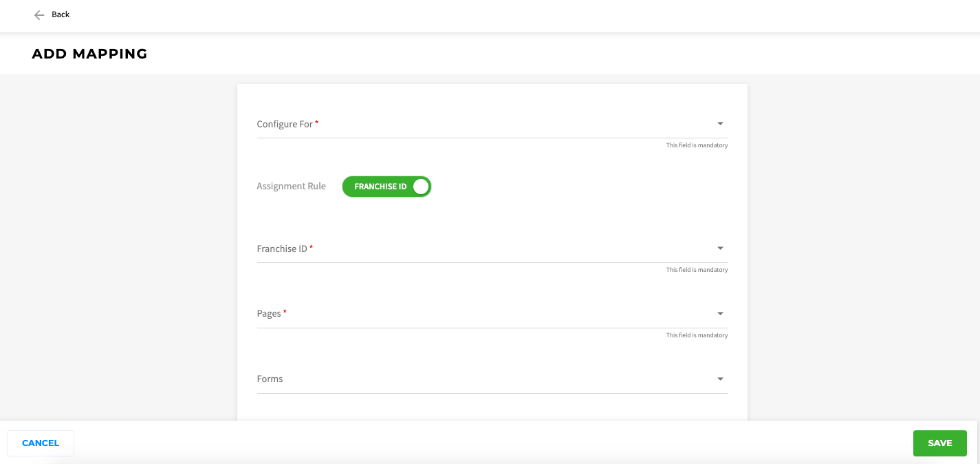Open the Forms select field

[481, 380]
